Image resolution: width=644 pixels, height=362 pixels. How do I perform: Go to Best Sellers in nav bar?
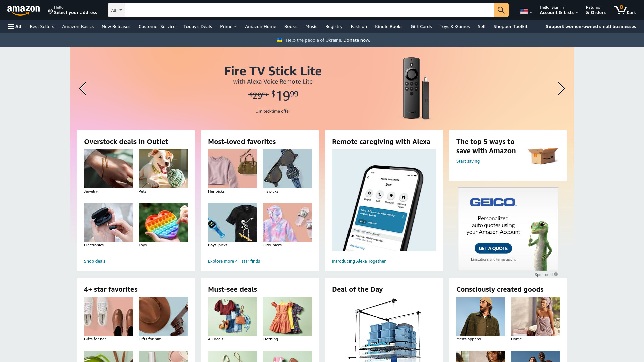click(42, 26)
